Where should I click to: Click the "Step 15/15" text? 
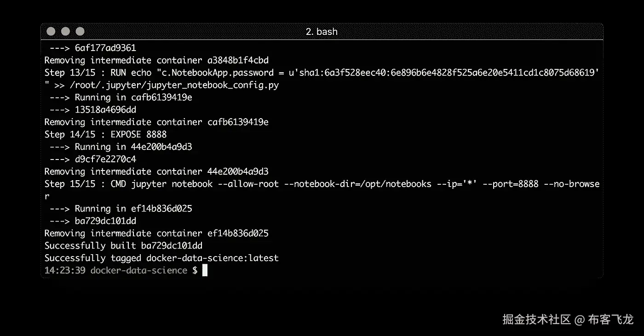(70, 184)
